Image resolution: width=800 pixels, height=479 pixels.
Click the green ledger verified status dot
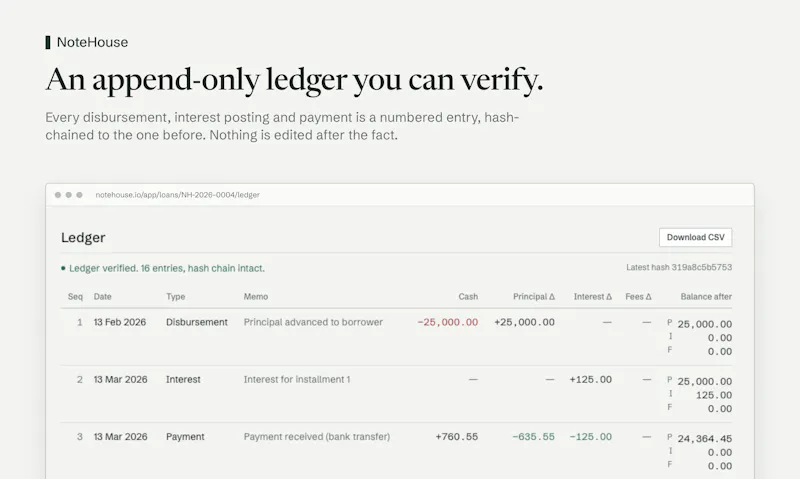[x=63, y=268]
